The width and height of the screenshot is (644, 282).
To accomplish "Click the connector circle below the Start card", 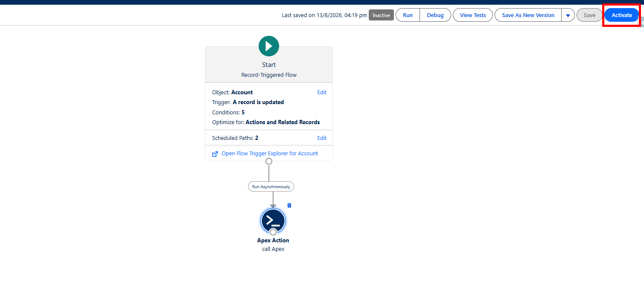I will point(269,161).
